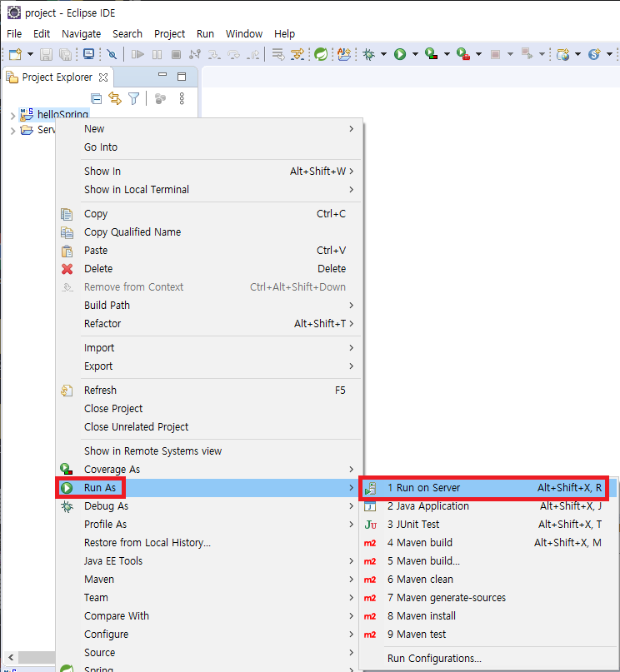This screenshot has height=672, width=620.
Task: Select 6 Maven clean
Action: point(488,579)
